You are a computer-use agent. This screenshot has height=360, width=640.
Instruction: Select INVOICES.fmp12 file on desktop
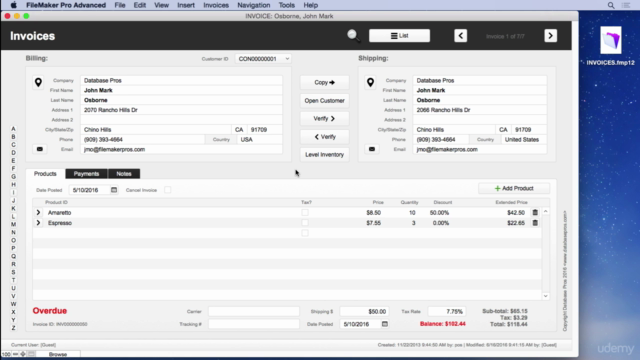point(611,46)
